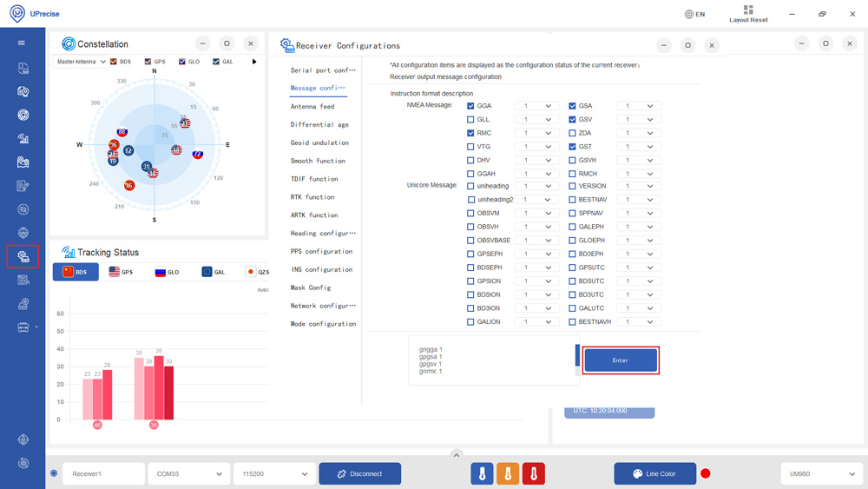
Task: Click the receiver configuration sidebar icon
Action: (23, 257)
